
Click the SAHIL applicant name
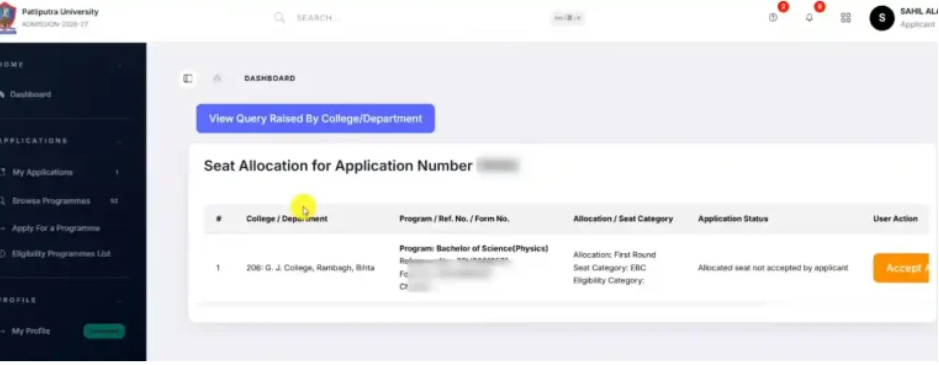(918, 11)
